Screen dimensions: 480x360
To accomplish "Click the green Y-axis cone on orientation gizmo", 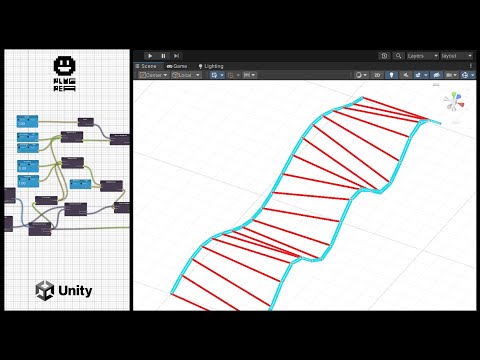I will coord(453,95).
